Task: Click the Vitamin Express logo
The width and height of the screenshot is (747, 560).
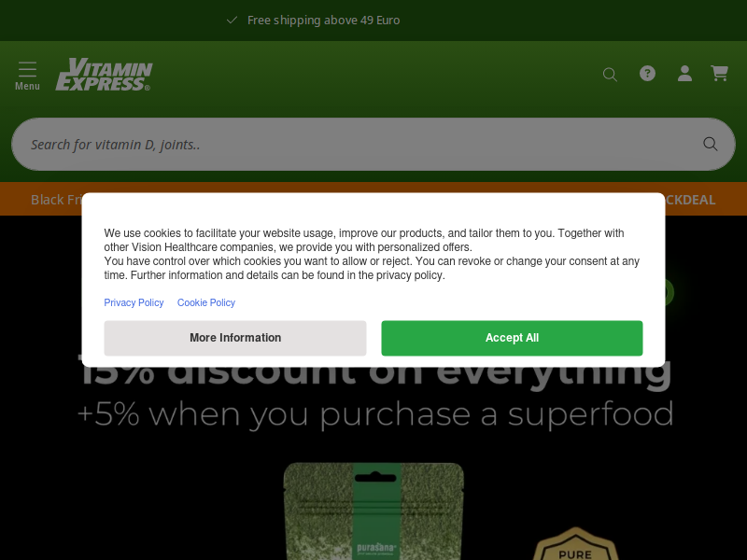Action: point(104,75)
